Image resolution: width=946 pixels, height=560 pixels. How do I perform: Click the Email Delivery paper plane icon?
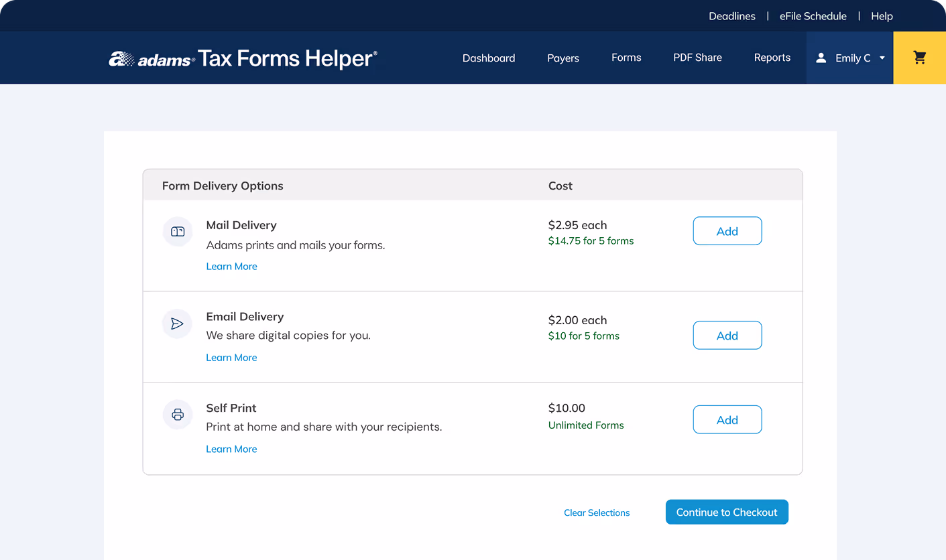[177, 324]
